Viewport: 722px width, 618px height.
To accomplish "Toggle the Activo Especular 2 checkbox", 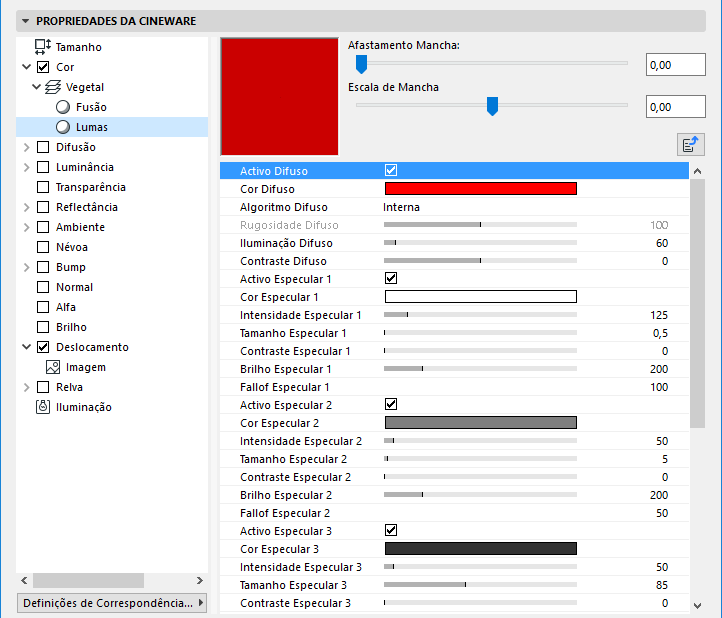I will (x=391, y=404).
